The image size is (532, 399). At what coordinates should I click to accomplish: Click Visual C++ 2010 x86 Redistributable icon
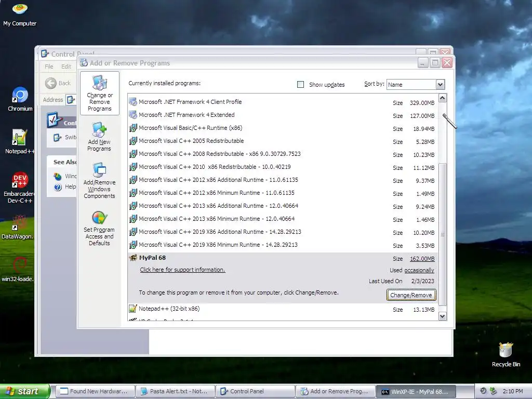(133, 167)
